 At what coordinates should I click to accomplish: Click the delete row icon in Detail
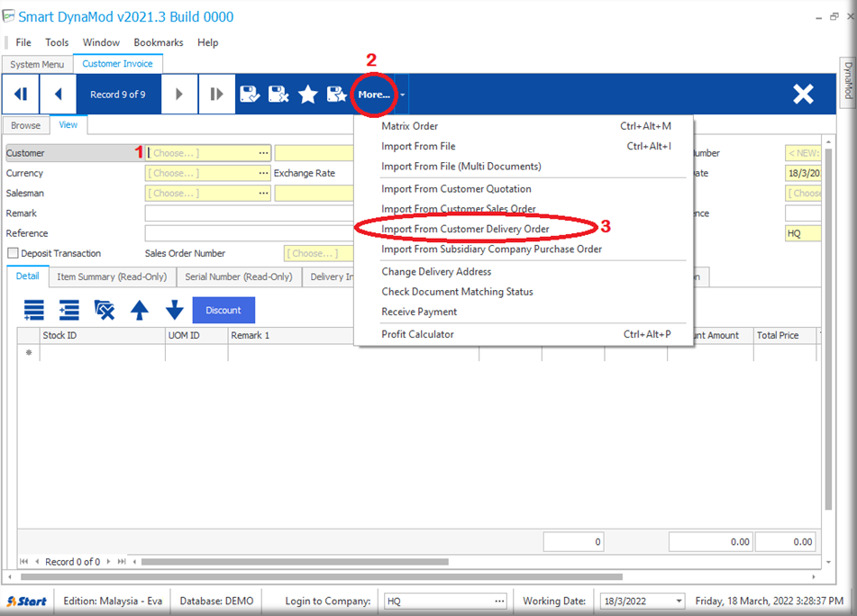click(105, 311)
